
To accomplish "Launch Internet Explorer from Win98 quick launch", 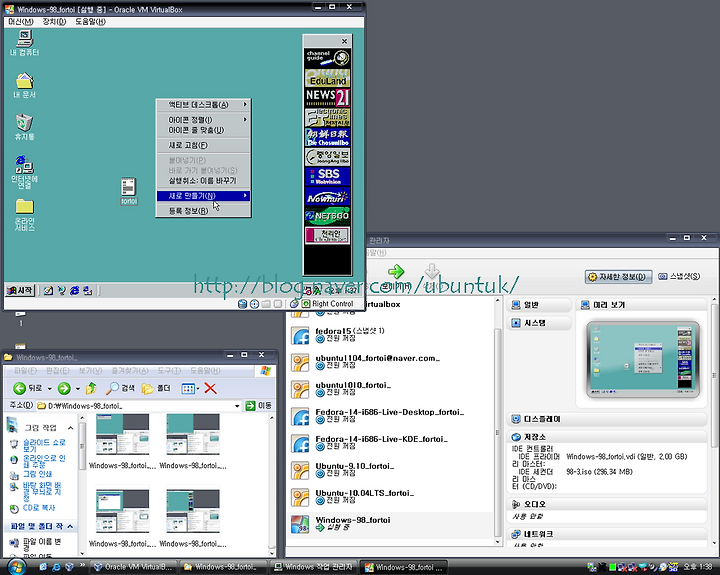I will [x=74, y=290].
